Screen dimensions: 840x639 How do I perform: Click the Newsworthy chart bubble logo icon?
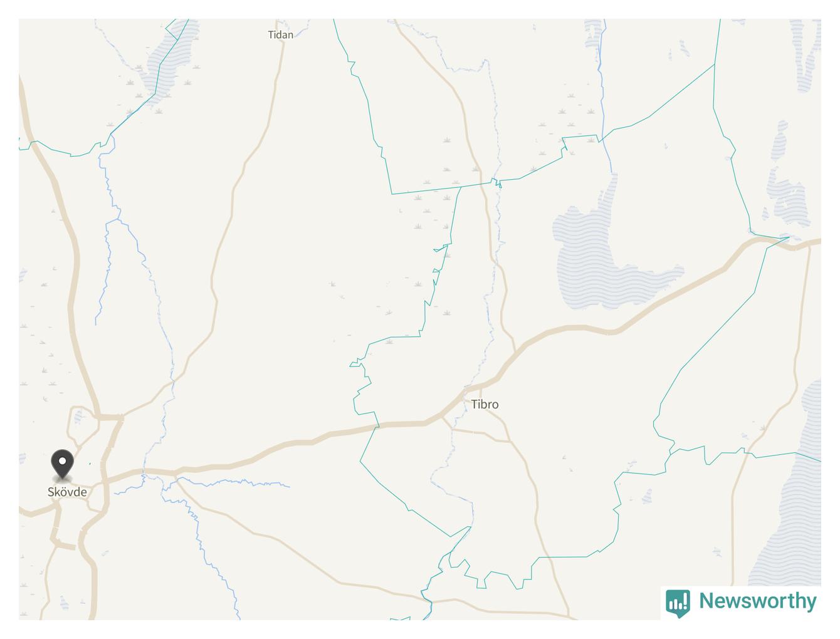tap(678, 603)
